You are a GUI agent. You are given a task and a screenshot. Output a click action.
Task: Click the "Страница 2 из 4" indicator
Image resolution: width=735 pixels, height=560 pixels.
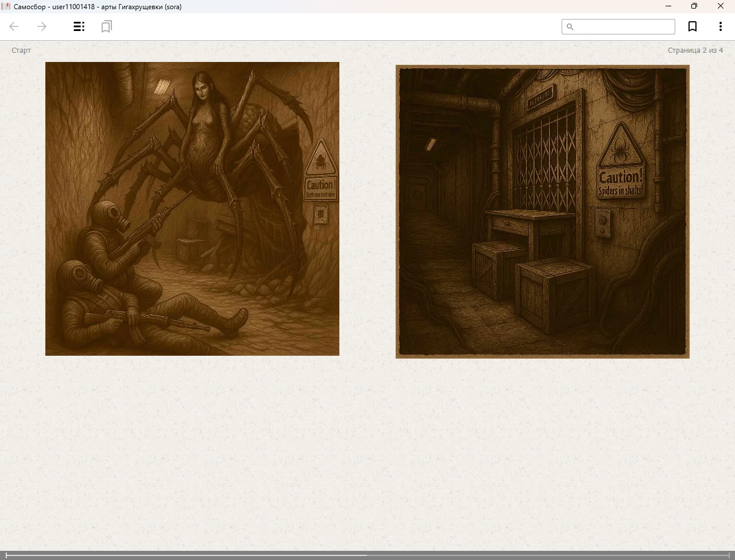pyautogui.click(x=695, y=50)
